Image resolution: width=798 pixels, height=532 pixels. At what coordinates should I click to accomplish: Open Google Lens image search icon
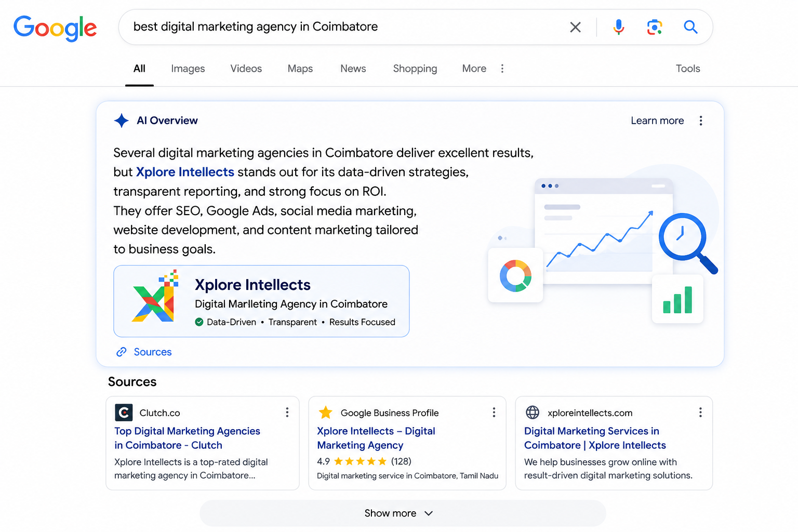655,27
